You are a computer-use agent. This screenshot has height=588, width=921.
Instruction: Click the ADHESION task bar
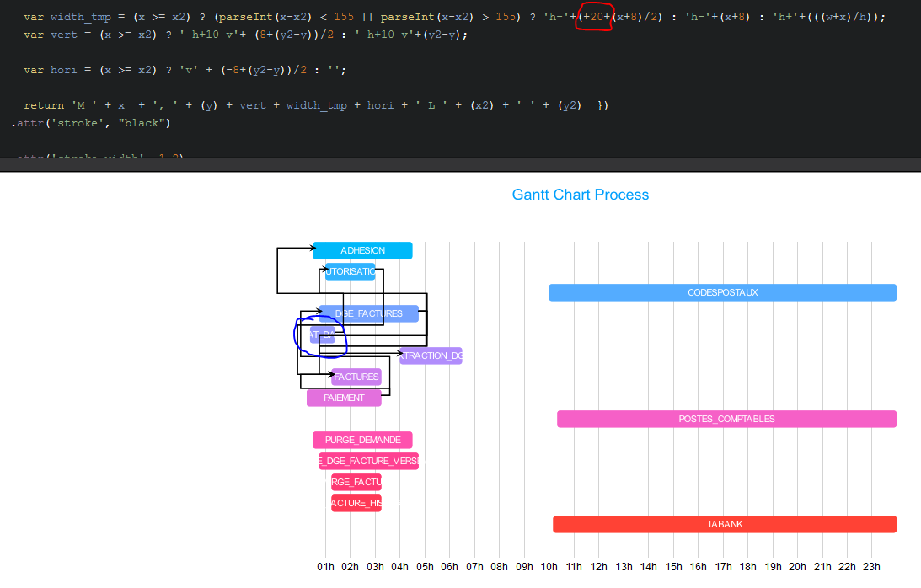[x=362, y=250]
